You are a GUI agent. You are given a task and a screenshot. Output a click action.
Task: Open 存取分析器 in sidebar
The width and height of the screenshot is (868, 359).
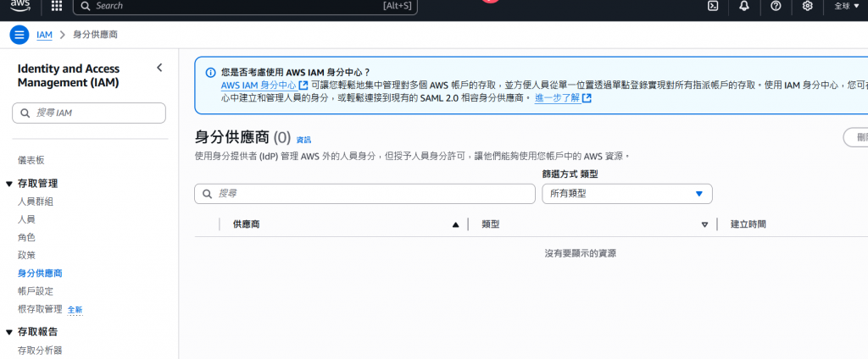tap(40, 351)
